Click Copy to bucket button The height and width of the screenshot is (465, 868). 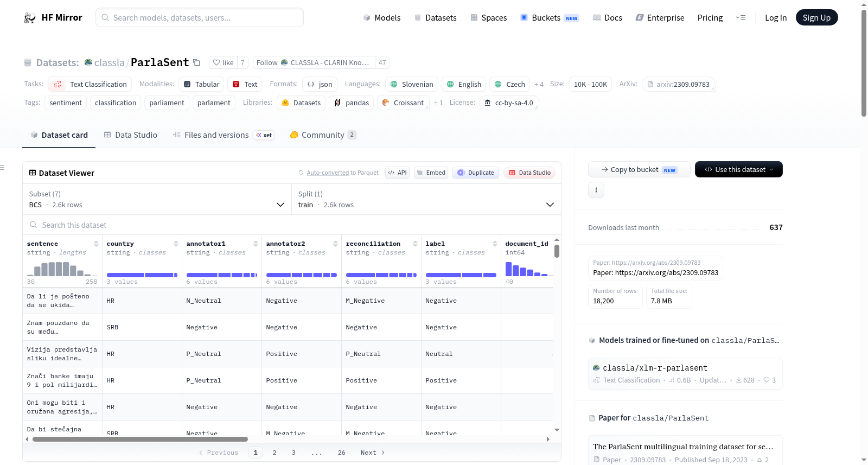(639, 169)
